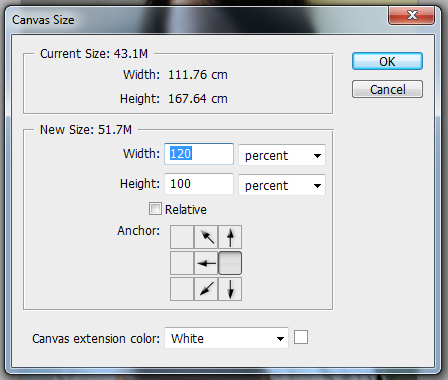This screenshot has height=380, width=448.
Task: Expand the Canvas extension color dropdown
Action: (226, 338)
